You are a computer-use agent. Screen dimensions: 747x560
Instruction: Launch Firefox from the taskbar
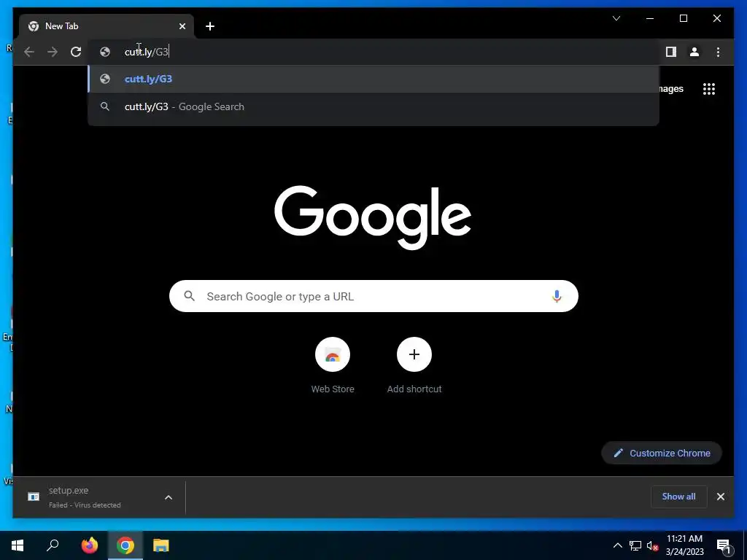pos(90,545)
